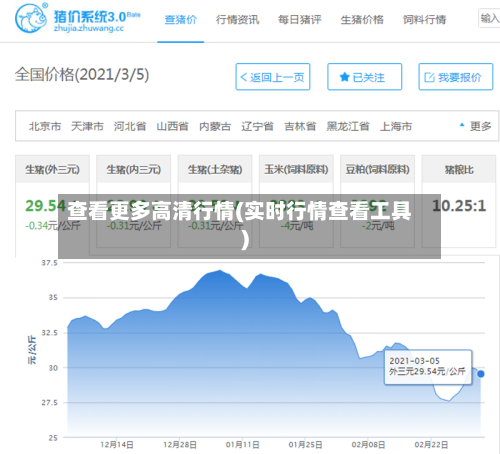500x454 pixels.
Task: Click the edit pencil icon in 我要报价
Action: pos(429,77)
